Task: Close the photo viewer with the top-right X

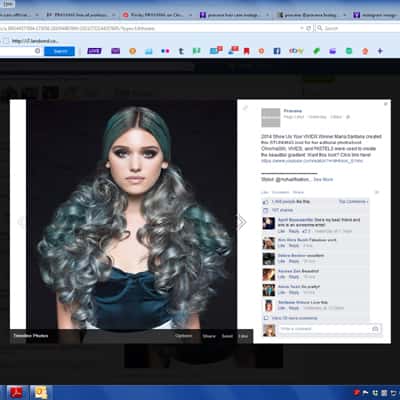Action: click(386, 104)
